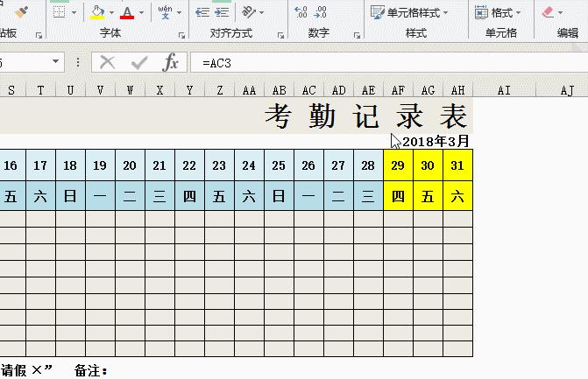588x379 pixels.
Task: Select column Z header
Action: coord(219,90)
